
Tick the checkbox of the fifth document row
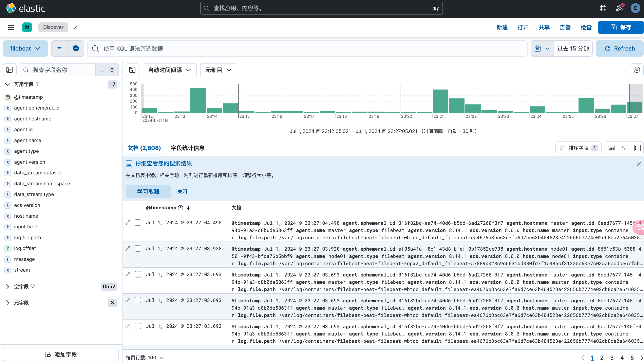click(x=138, y=326)
